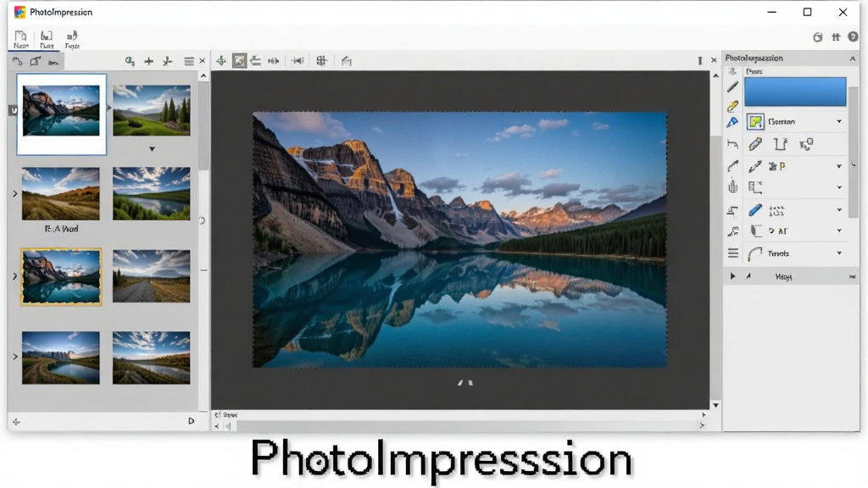Select the blue pen tool in left column
The height and width of the screenshot is (488, 868).
(x=732, y=123)
